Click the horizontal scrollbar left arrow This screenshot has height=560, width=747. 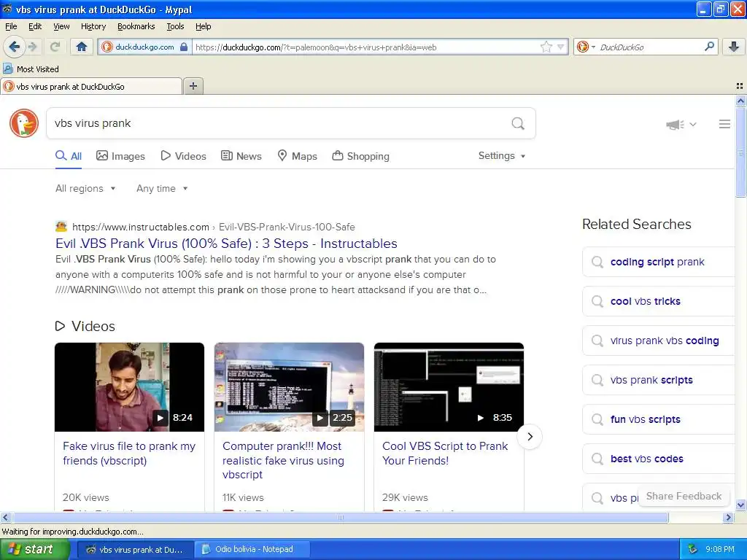5,518
